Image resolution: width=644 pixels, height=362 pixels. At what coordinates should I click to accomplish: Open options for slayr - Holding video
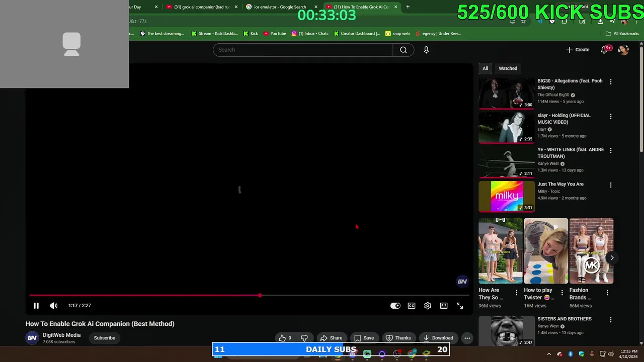coord(611,116)
